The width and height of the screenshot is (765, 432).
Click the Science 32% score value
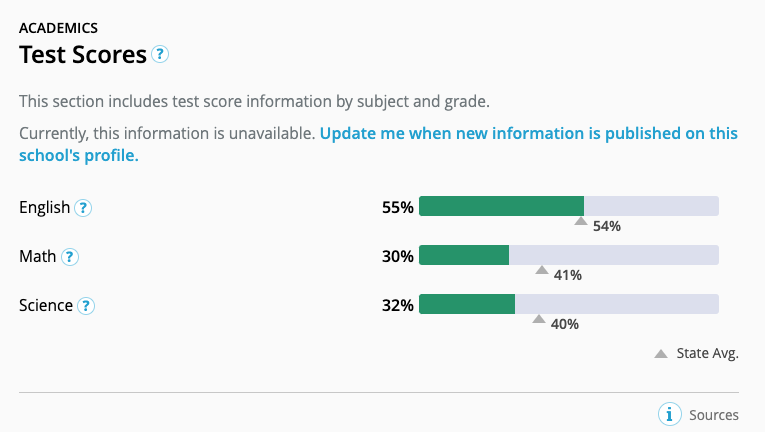(398, 306)
